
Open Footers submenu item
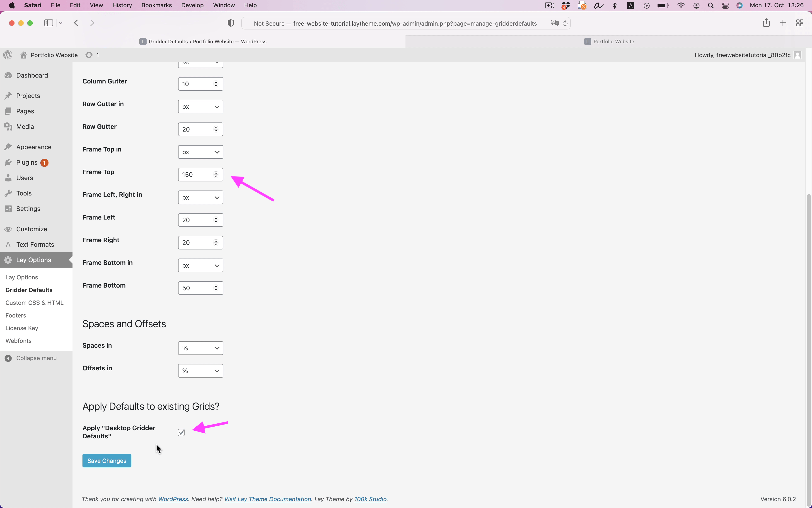(15, 315)
